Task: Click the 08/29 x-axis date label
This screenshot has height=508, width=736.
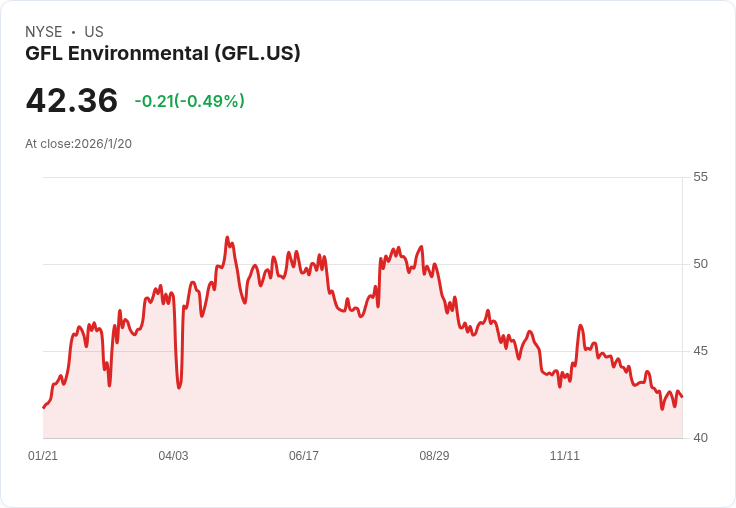Action: point(434,456)
